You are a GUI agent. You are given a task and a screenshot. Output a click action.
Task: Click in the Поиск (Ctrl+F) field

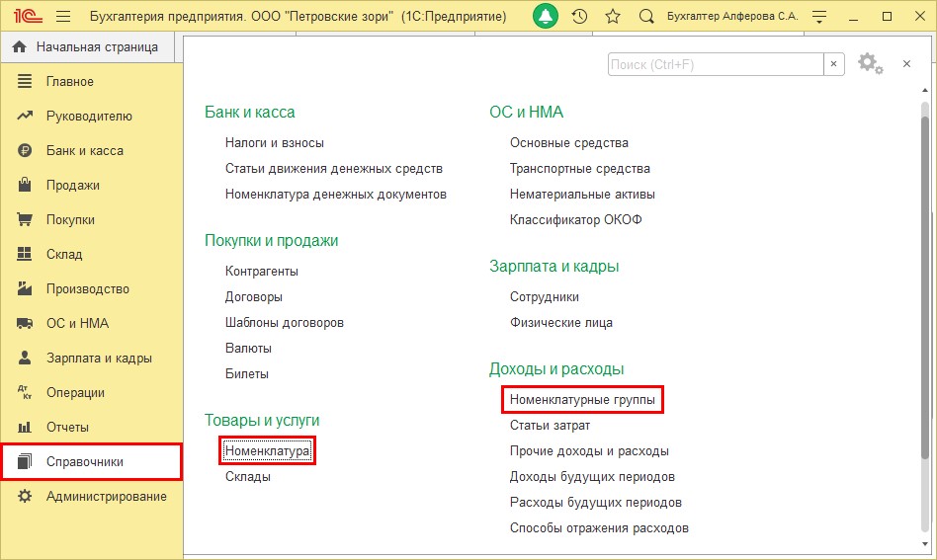point(716,64)
